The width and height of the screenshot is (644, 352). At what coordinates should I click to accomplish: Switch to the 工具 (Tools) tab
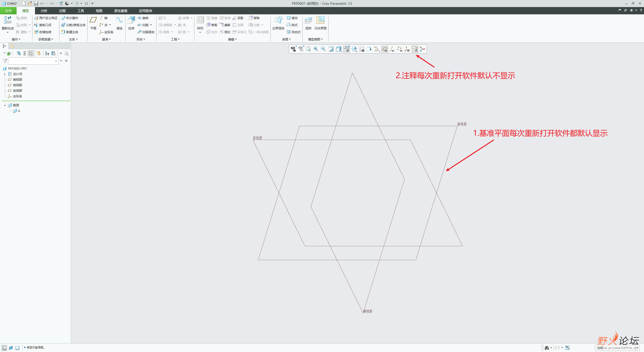(x=80, y=11)
